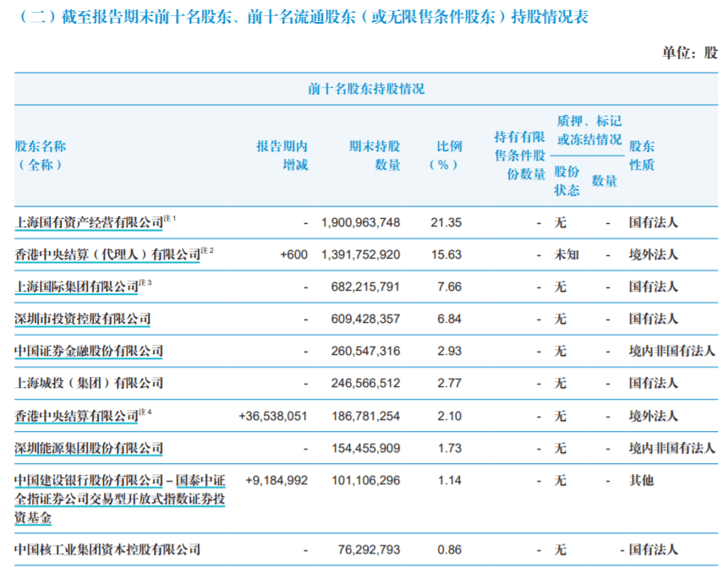Click the 前十名股东持股情况 table title
This screenshot has height=573, width=728.
pos(366,89)
